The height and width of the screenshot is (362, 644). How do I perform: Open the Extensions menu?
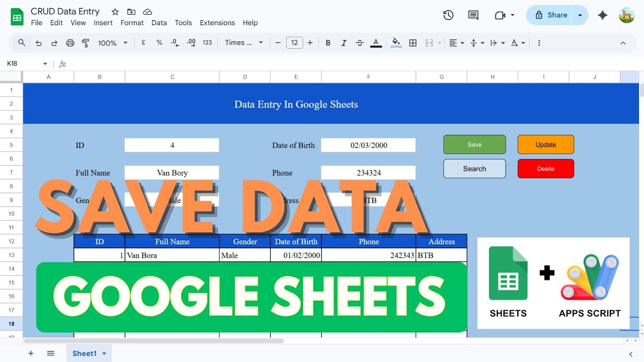point(217,23)
